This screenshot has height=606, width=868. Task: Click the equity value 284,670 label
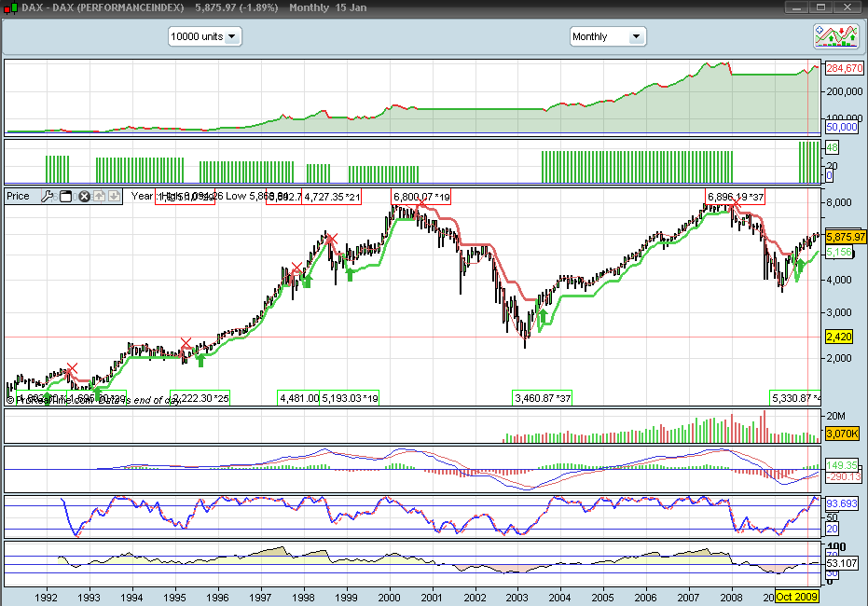point(844,68)
